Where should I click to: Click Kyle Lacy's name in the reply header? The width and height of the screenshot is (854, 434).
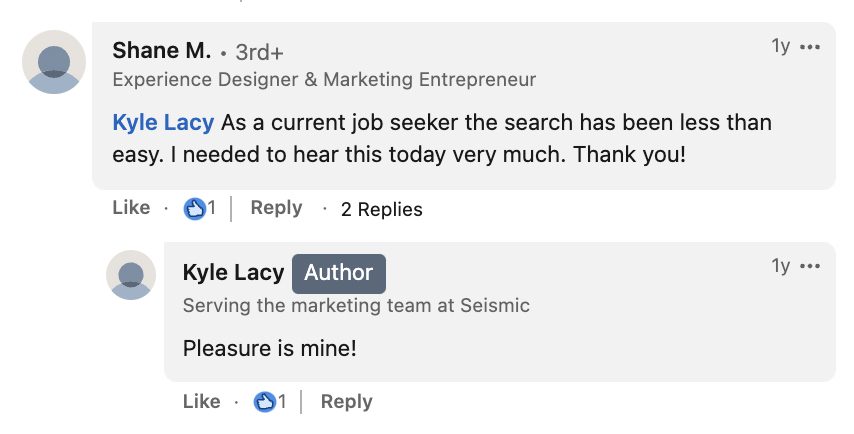233,272
